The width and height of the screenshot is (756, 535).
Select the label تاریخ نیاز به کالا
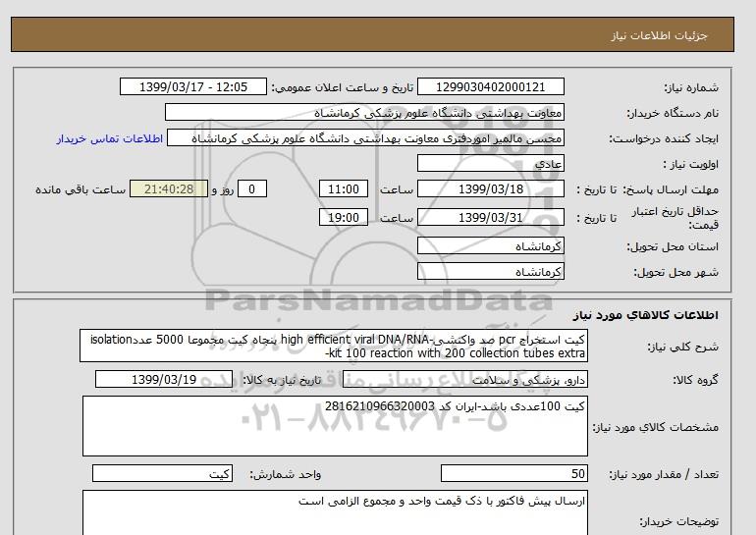pos(282,380)
